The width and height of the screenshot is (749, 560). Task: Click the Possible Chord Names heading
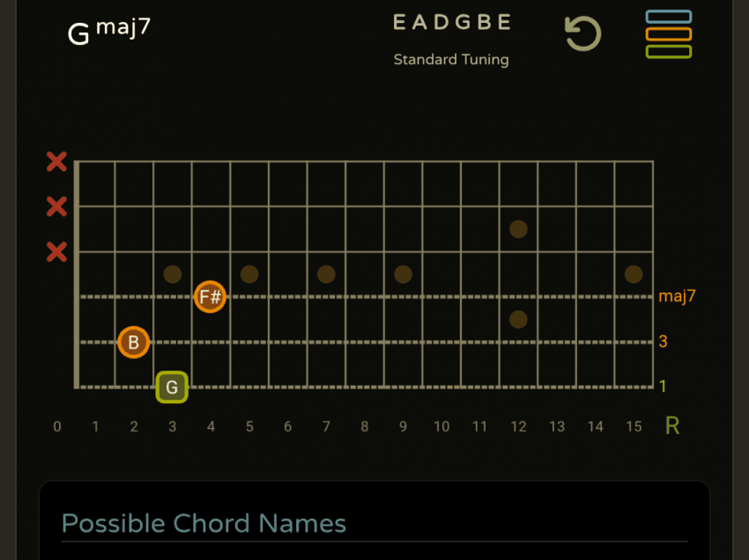pos(204,524)
